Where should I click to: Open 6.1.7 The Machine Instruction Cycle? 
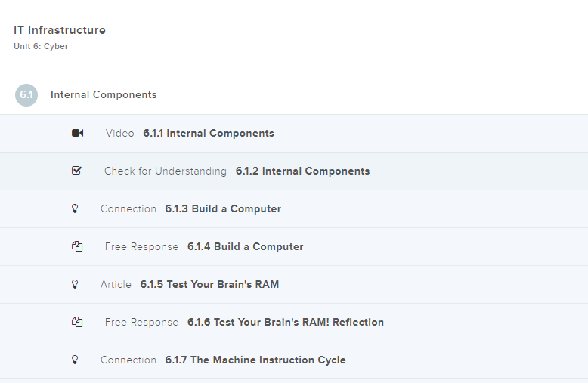coord(255,360)
